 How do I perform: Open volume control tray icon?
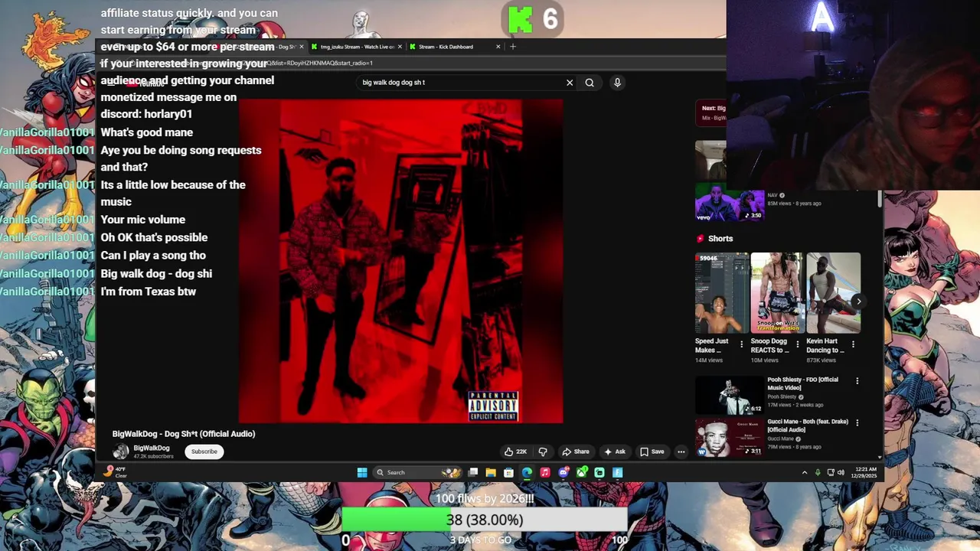(841, 472)
